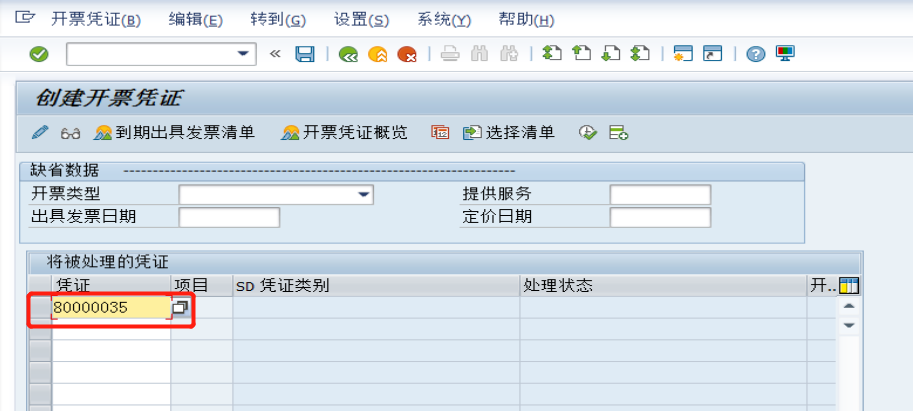The height and width of the screenshot is (411, 913).
Task: Click the yellow Exit icon
Action: pos(378,55)
